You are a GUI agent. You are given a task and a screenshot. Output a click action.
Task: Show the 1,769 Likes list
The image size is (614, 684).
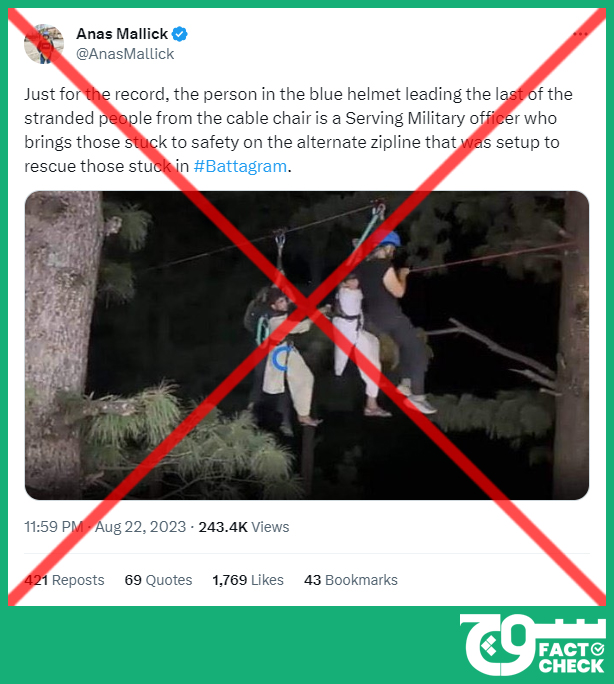click(x=248, y=580)
